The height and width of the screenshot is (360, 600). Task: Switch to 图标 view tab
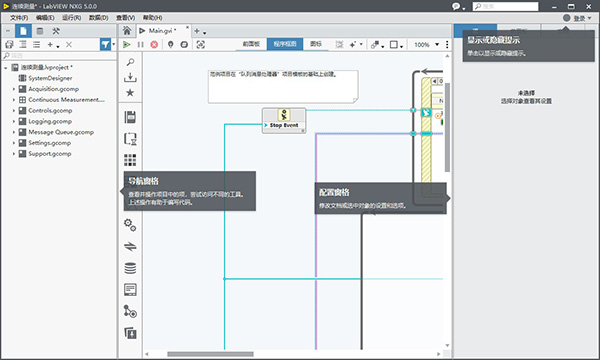pyautogui.click(x=316, y=44)
